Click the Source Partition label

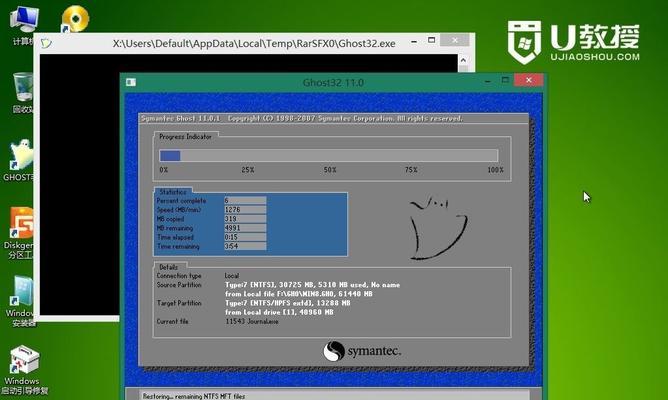179,285
